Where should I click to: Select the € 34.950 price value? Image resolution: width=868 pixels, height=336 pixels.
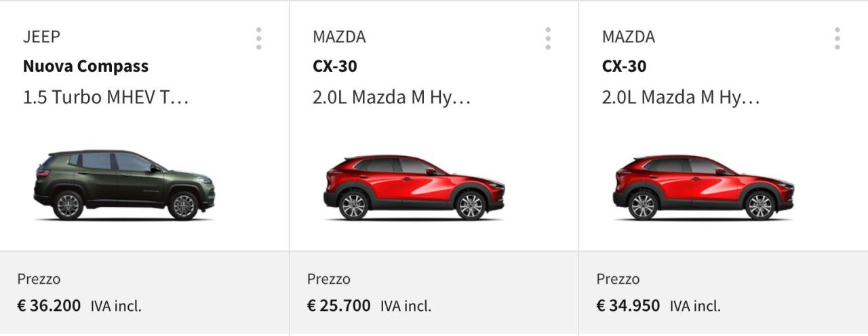pos(628,305)
